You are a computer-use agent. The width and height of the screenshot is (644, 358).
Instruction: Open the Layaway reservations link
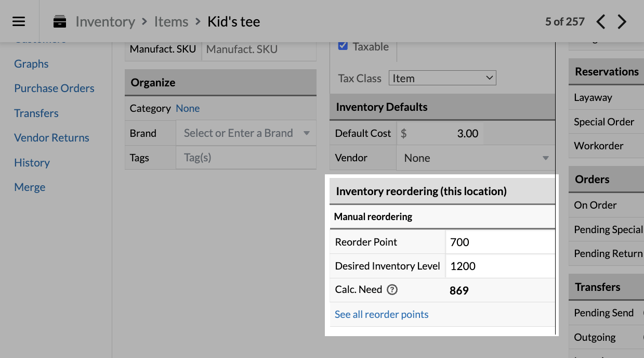(x=593, y=98)
